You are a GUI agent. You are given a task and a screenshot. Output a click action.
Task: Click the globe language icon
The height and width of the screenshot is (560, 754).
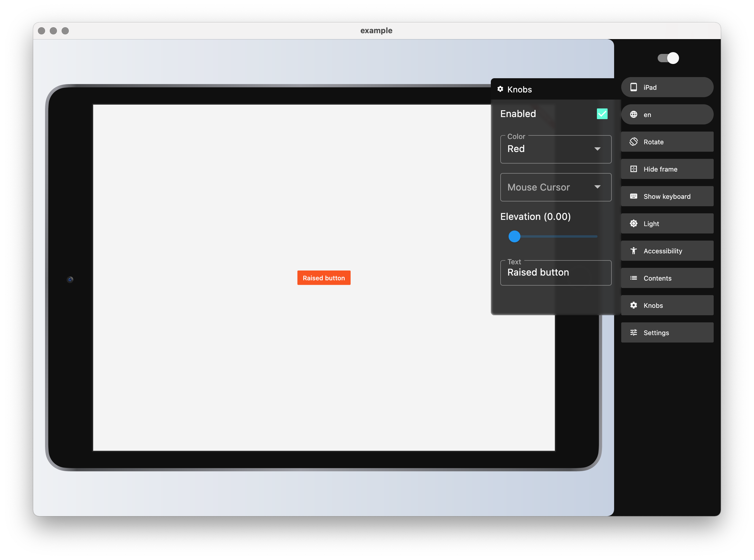(633, 115)
